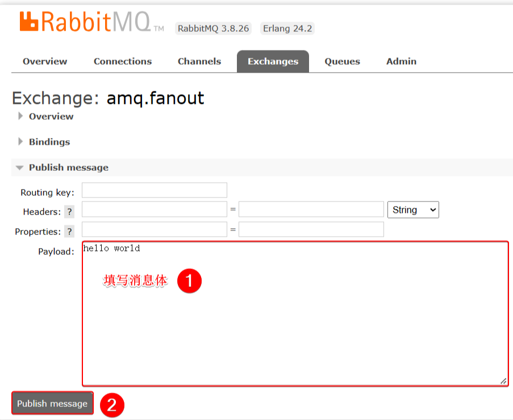Click the Headers name input field
Viewport: 513px width, 420px height.
pos(155,209)
